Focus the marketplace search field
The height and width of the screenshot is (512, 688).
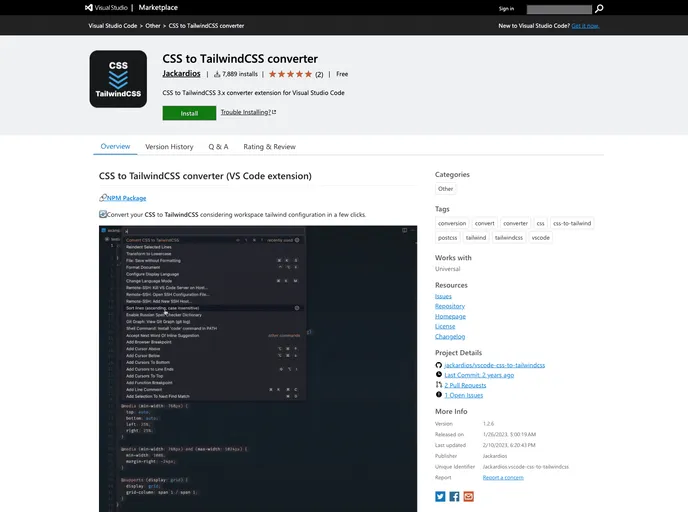(559, 9)
